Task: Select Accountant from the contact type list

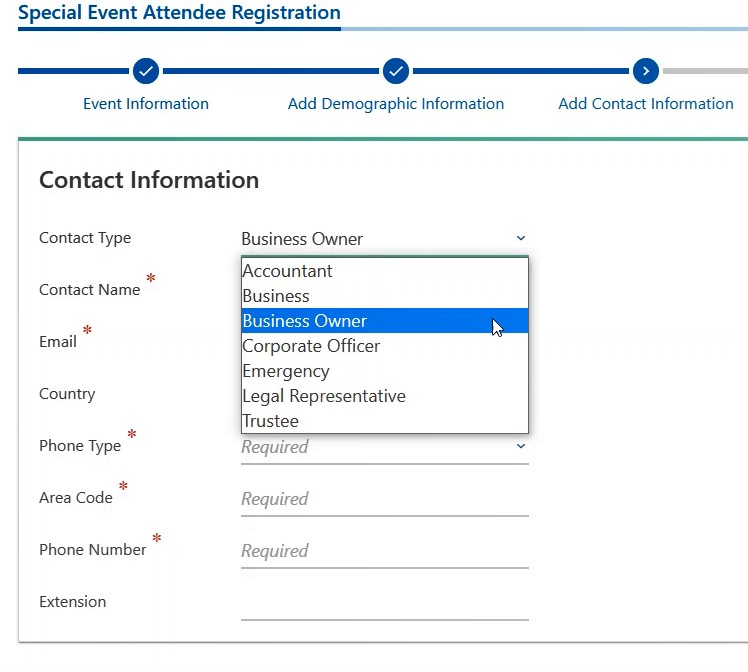Action: pos(384,271)
